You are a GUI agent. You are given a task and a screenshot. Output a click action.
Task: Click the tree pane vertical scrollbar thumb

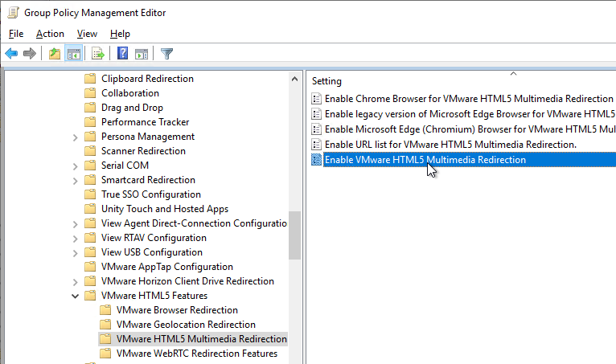pos(294,235)
